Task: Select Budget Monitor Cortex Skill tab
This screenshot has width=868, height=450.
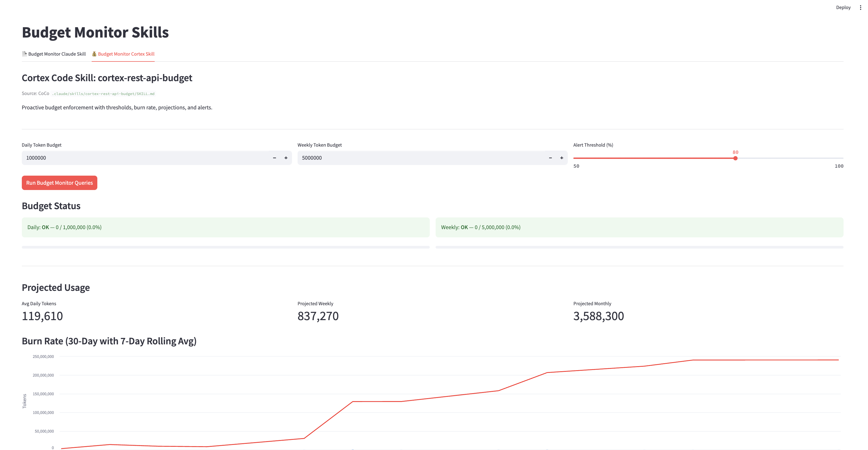Action: [126, 54]
